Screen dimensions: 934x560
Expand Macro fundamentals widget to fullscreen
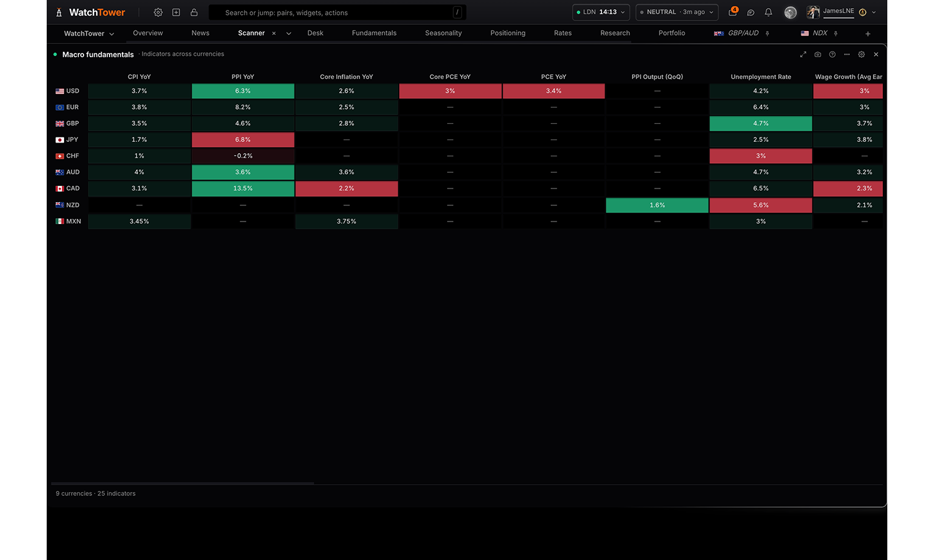click(x=803, y=54)
